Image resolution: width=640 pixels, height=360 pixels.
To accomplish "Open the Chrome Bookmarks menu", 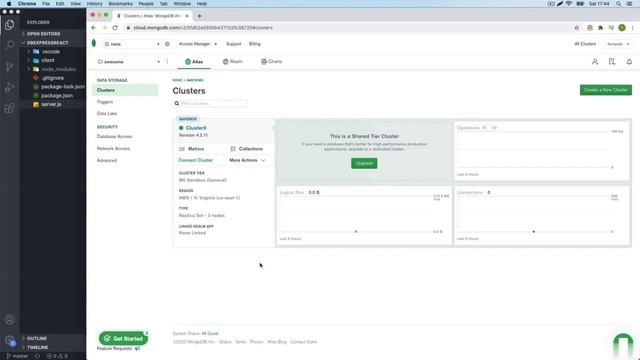I will 120,4.
